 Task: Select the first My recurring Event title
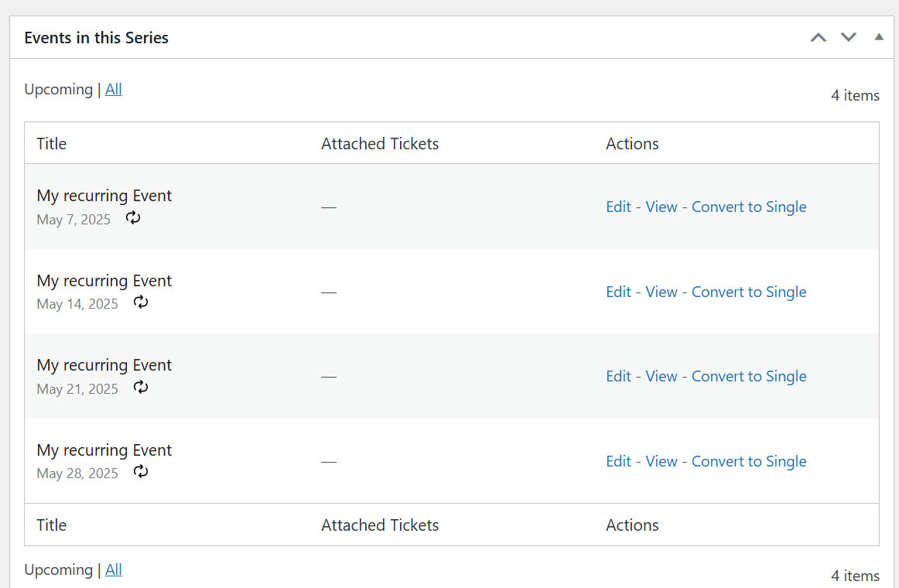(104, 195)
